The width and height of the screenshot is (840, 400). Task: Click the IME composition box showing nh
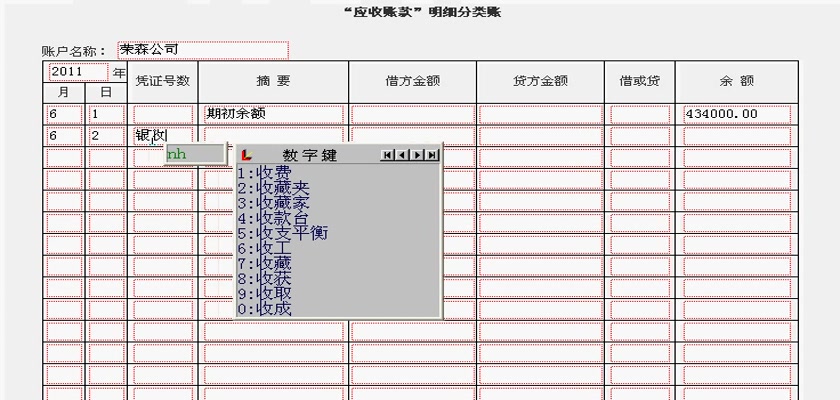coord(194,154)
